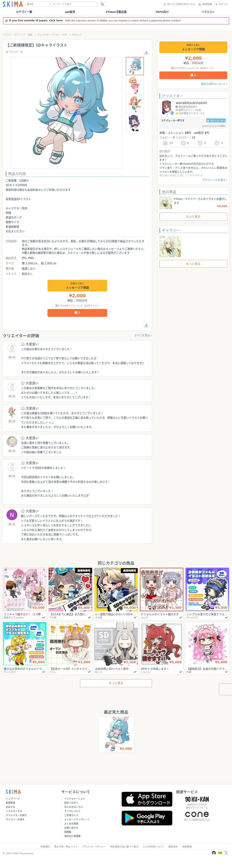Screen dimensions: 232x868
Task: Open the note icon in footer
Action: pyautogui.click(x=214, y=853)
